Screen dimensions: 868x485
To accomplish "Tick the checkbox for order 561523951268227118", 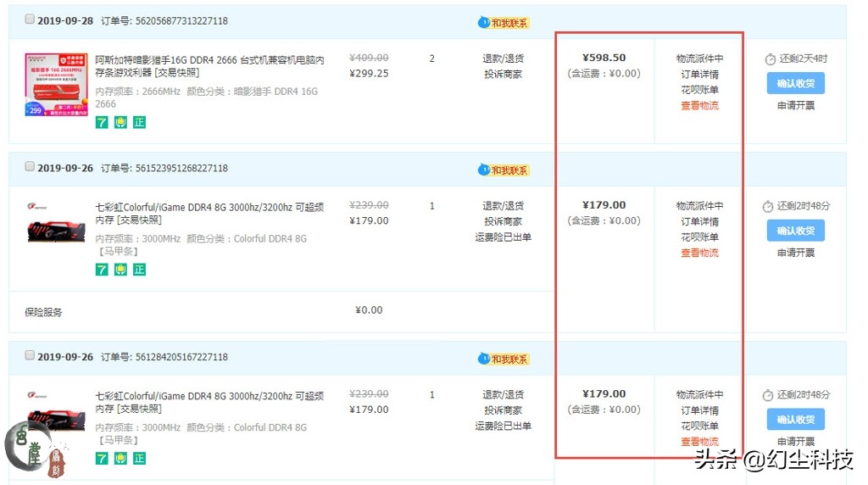I will point(30,167).
